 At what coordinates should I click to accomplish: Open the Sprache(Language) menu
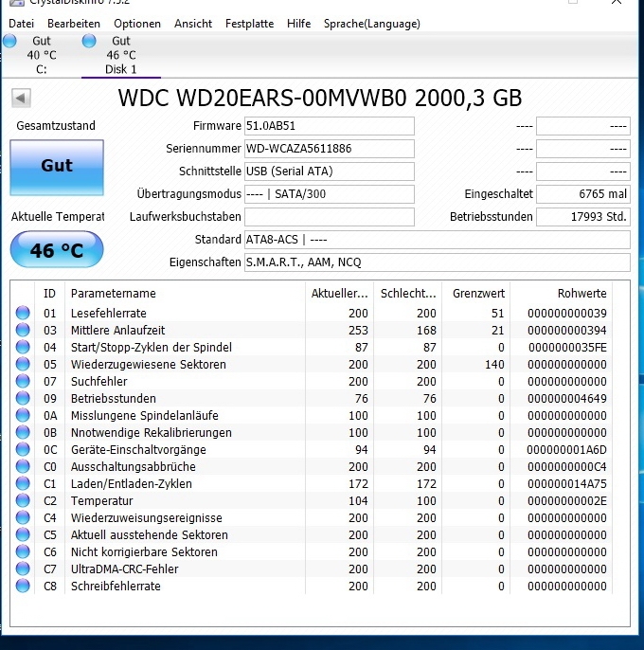tap(372, 24)
